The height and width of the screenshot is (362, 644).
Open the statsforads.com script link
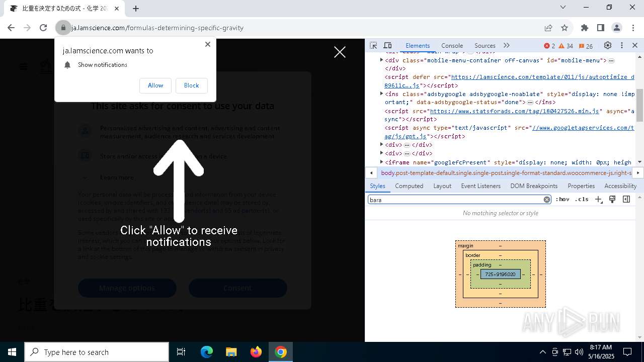point(515,111)
